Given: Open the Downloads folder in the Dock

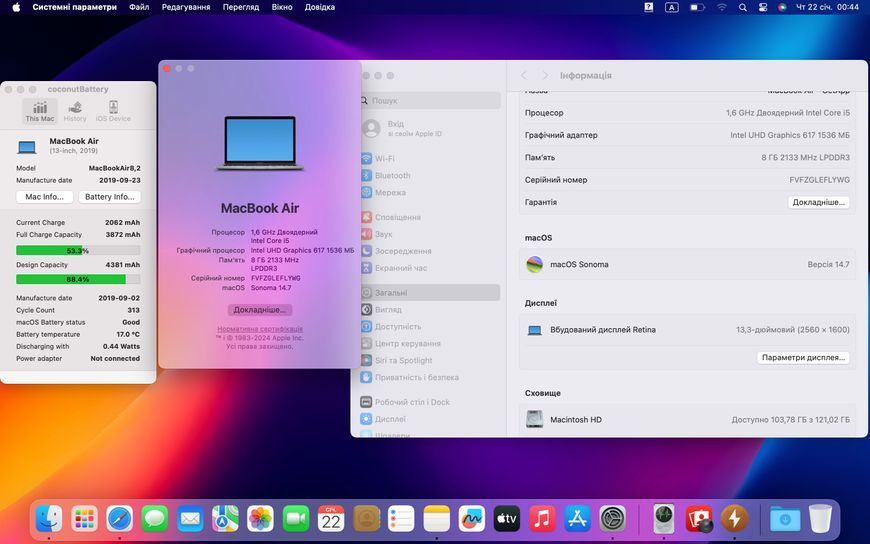Looking at the screenshot, I should tap(785, 519).
